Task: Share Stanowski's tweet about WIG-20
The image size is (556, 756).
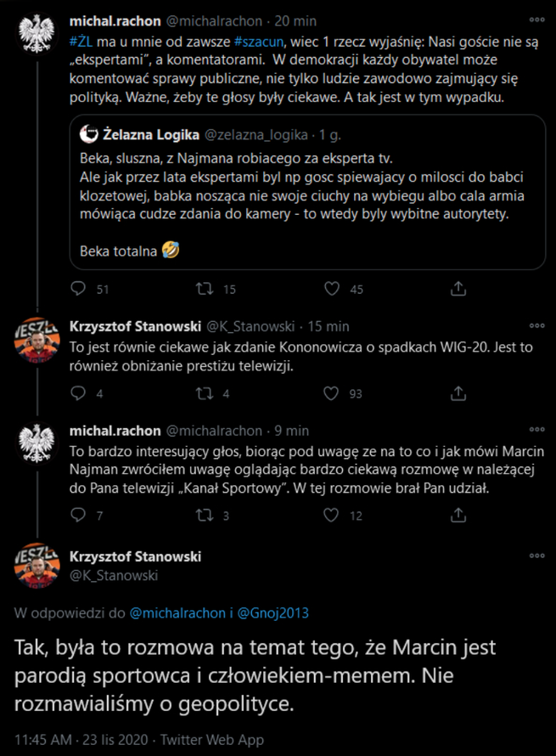Action: (x=458, y=393)
